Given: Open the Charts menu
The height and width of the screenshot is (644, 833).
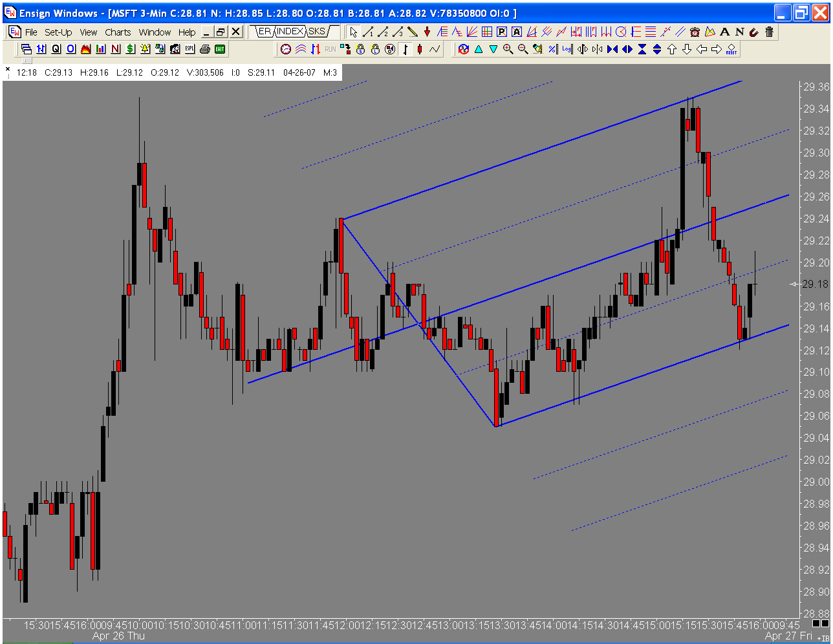Looking at the screenshot, I should pyautogui.click(x=118, y=32).
